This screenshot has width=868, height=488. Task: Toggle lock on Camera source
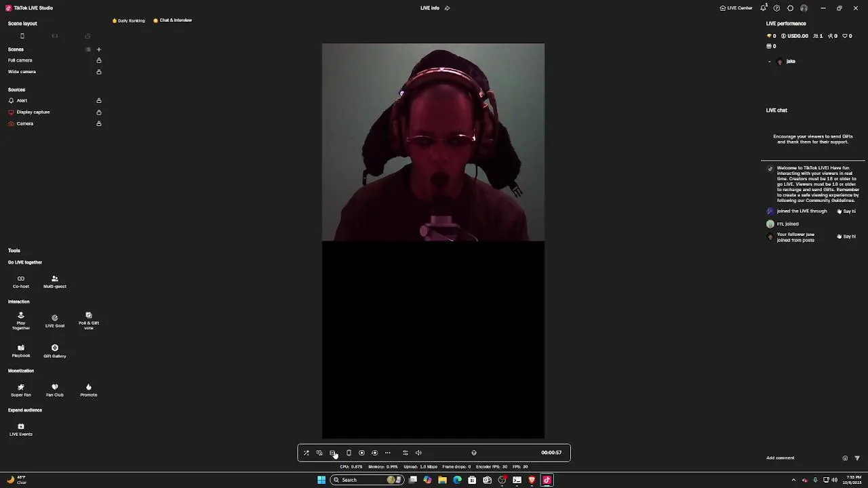pyautogui.click(x=99, y=123)
